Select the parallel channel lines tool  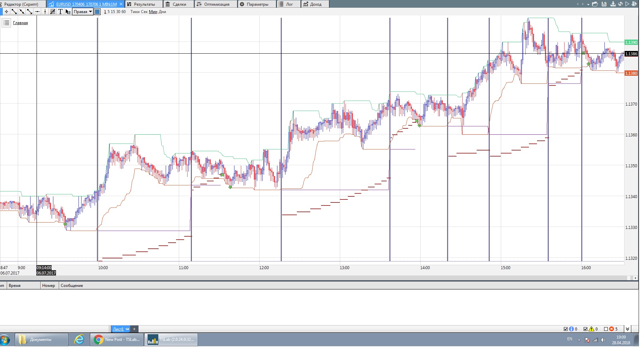click(x=53, y=12)
